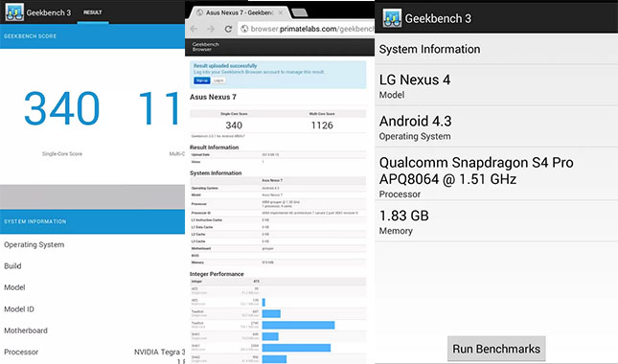Screen dimensions: 618x364
Task: Click the Sign up button
Action: (202, 80)
